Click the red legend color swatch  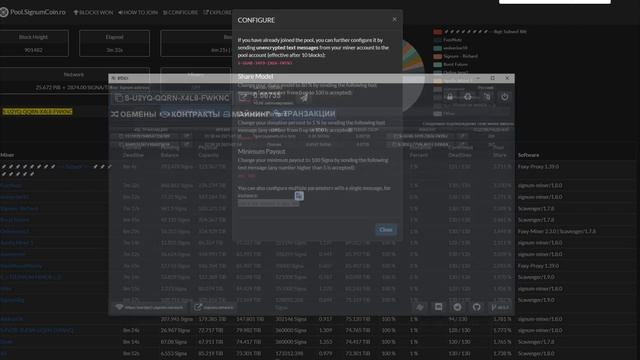tap(438, 31)
